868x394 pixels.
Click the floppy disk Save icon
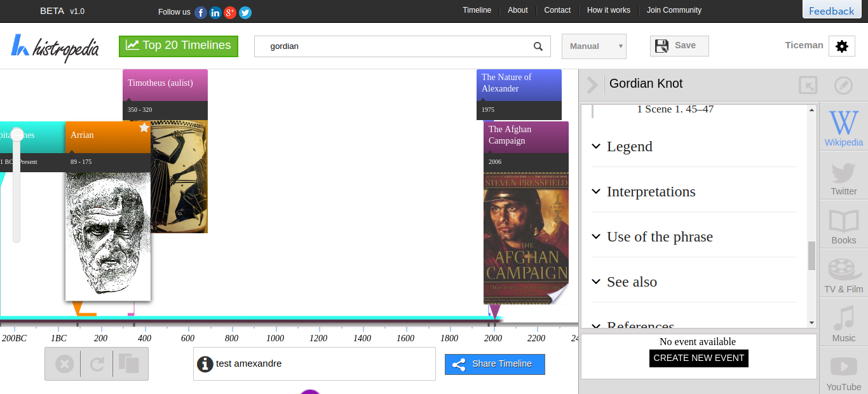coord(661,46)
